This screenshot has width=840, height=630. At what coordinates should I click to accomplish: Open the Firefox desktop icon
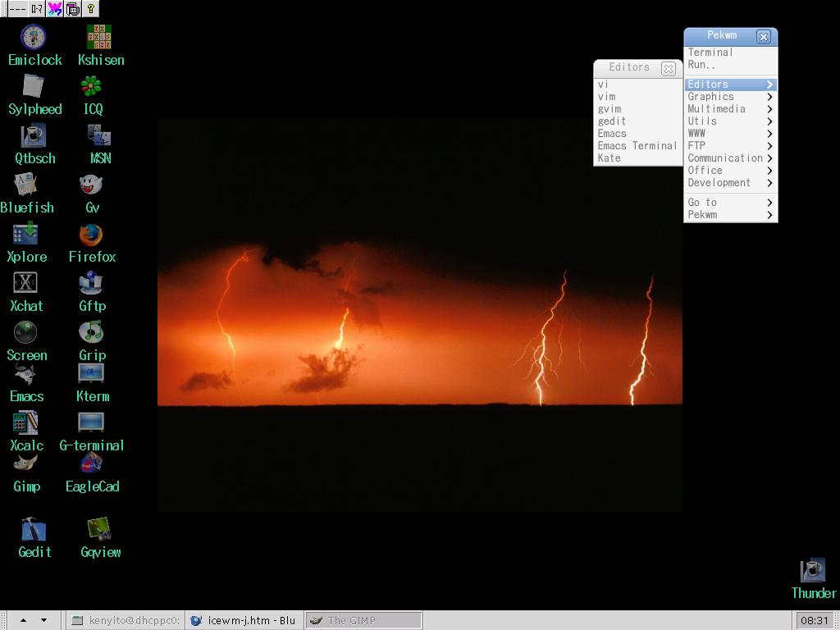coord(91,235)
